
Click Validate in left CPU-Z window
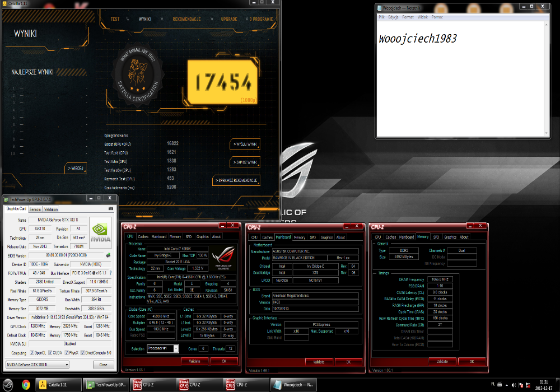coord(194,361)
